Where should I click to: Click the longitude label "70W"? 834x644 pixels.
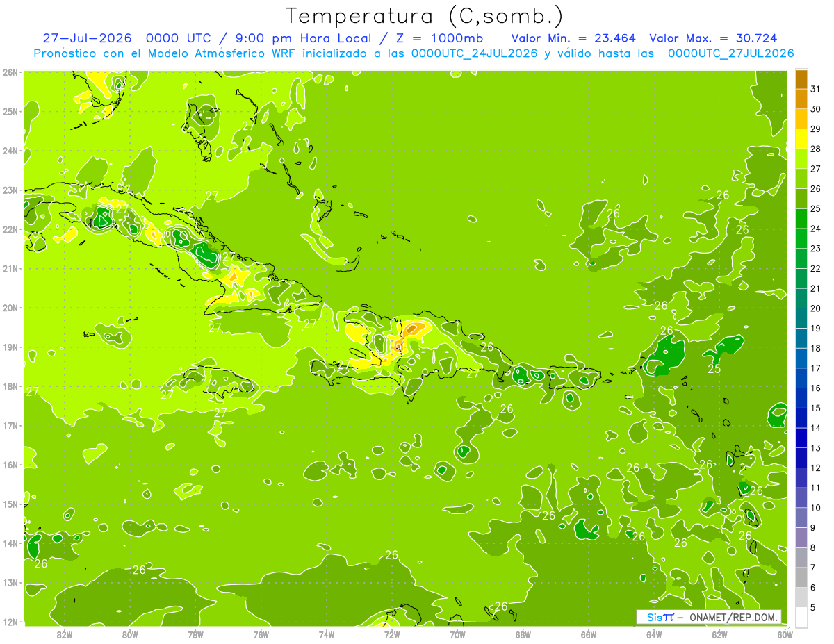(x=457, y=634)
